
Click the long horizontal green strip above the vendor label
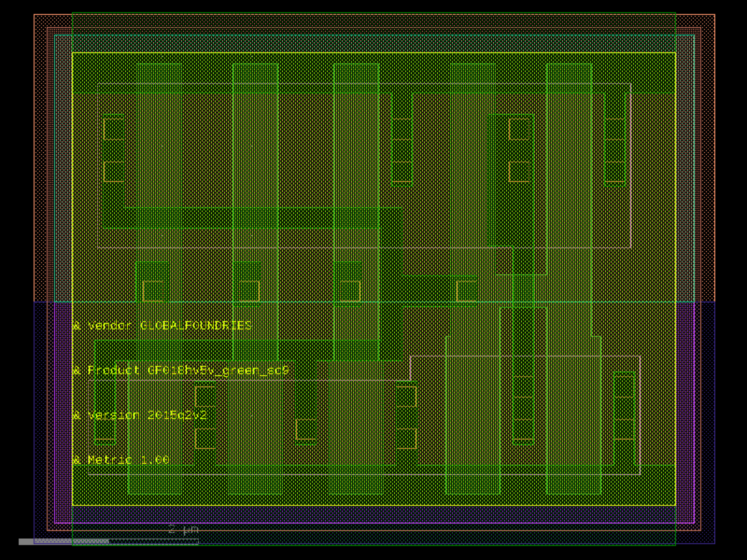(x=252, y=218)
